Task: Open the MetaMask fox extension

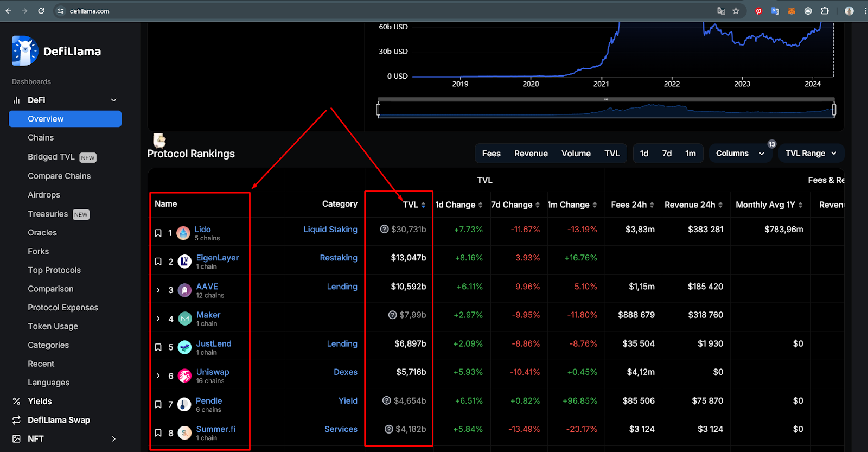Action: (792, 11)
